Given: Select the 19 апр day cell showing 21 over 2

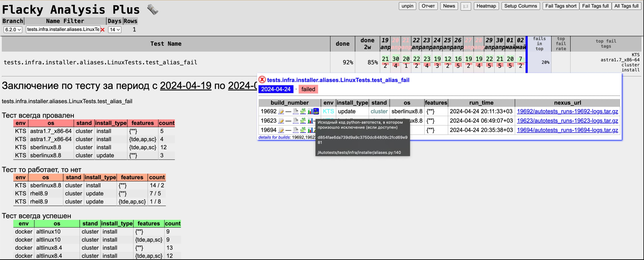Looking at the screenshot, I should click(385, 62).
